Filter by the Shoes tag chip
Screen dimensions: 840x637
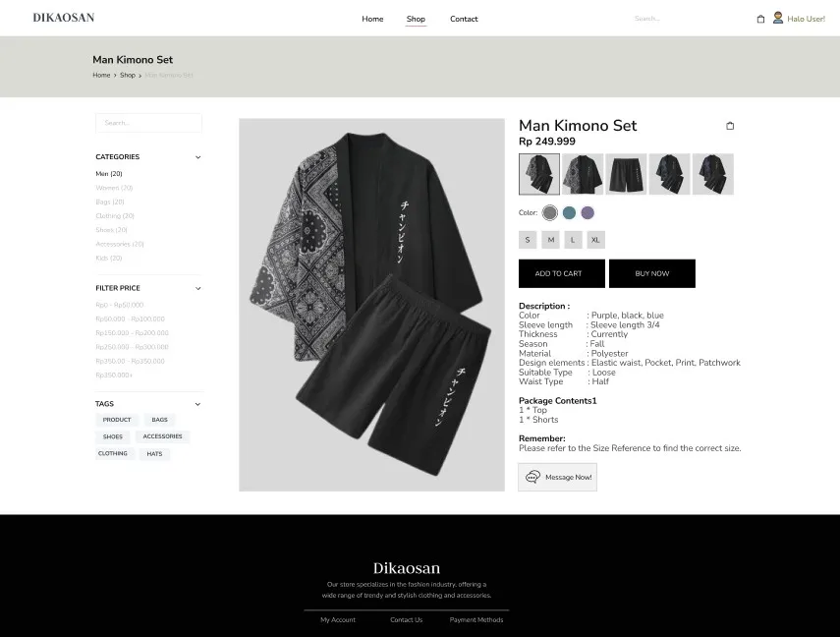pos(113,436)
